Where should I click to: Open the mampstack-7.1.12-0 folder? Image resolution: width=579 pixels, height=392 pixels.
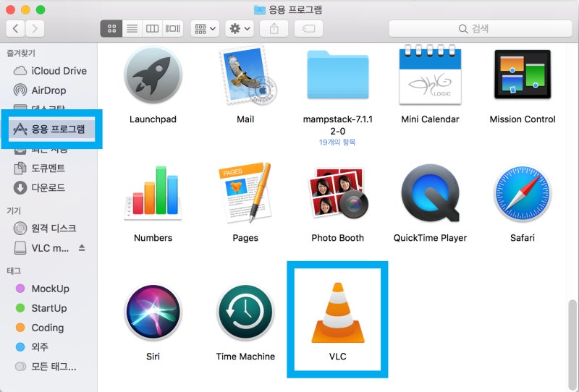click(338, 75)
